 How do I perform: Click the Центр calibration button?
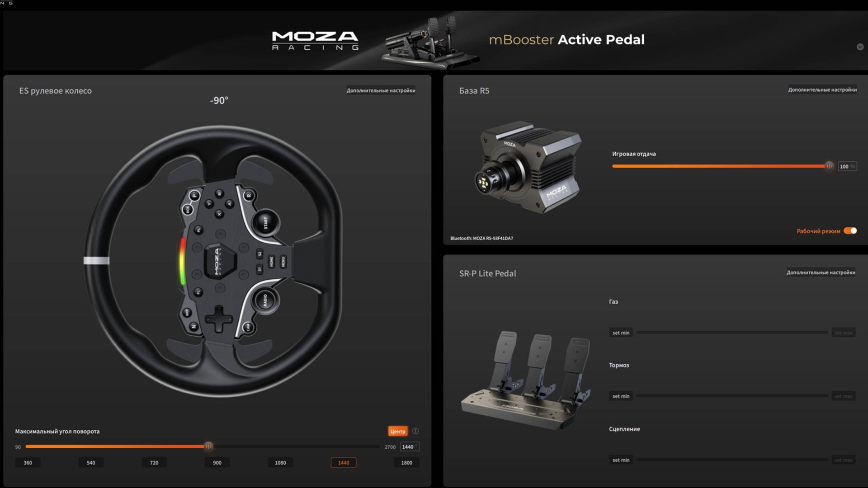point(397,431)
